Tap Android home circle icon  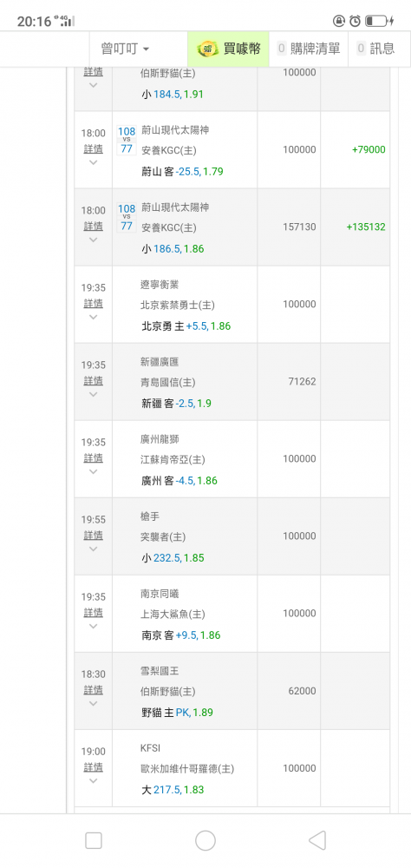tap(205, 840)
